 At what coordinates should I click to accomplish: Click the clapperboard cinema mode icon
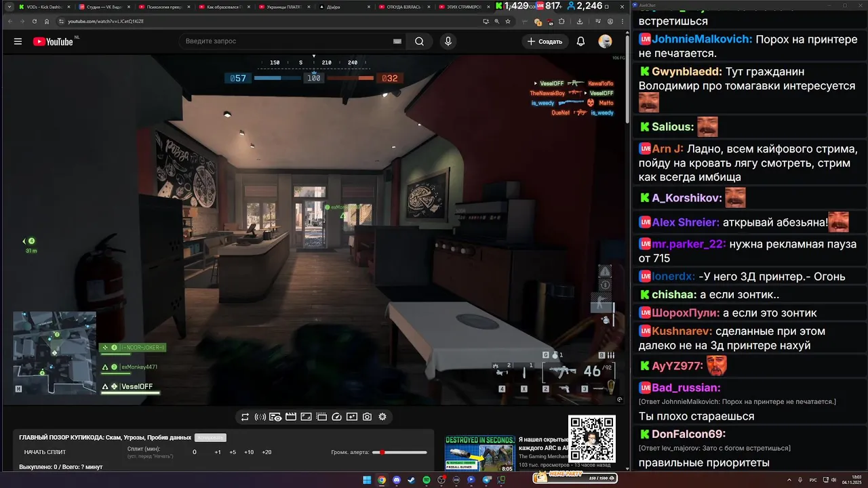(290, 417)
